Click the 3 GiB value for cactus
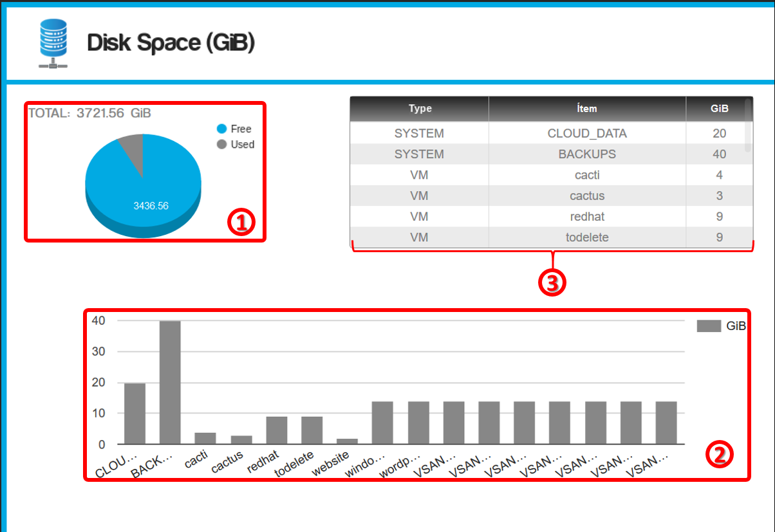Screen dimensions: 775x532 (x=719, y=196)
